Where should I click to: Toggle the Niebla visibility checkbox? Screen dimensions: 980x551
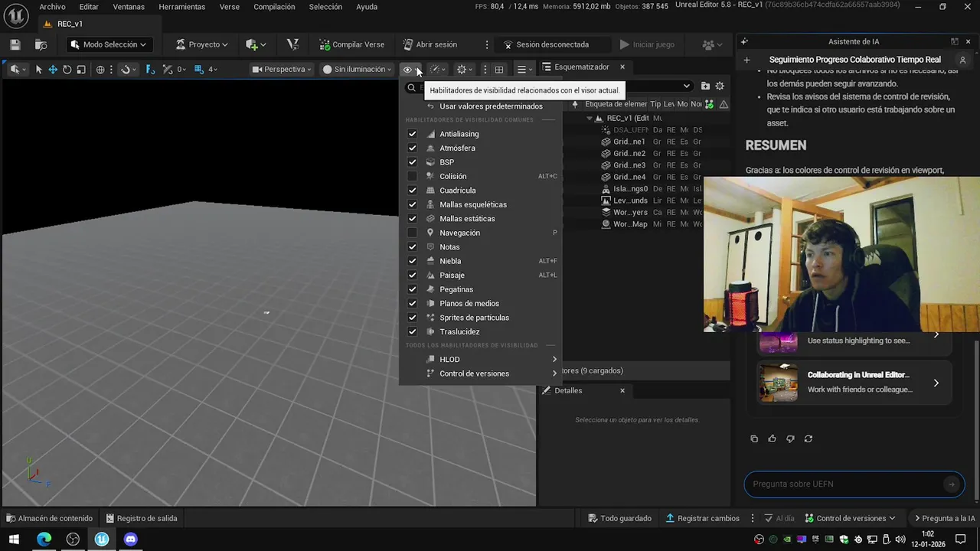[x=412, y=261]
